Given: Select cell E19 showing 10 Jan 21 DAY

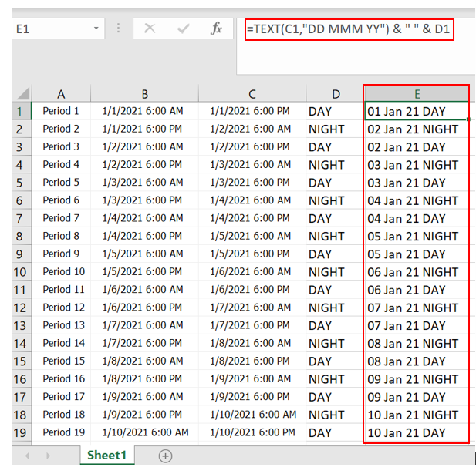Looking at the screenshot, I should click(x=416, y=432).
